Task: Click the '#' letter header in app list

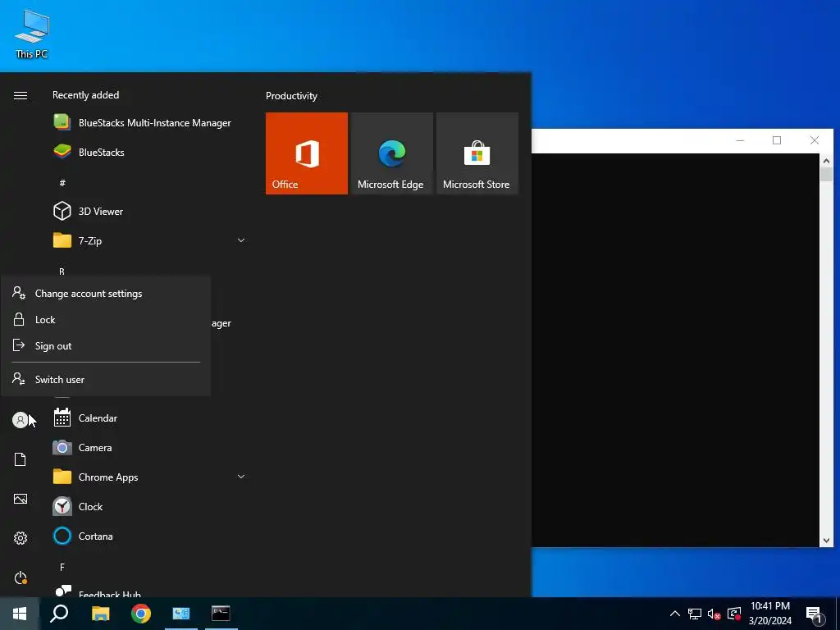Action: 62,183
